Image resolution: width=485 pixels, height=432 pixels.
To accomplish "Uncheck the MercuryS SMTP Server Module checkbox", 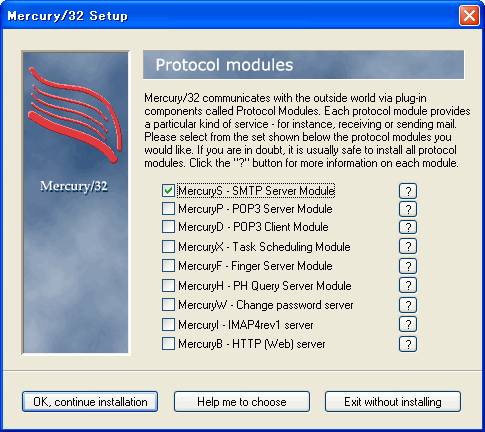I will pos(168,190).
